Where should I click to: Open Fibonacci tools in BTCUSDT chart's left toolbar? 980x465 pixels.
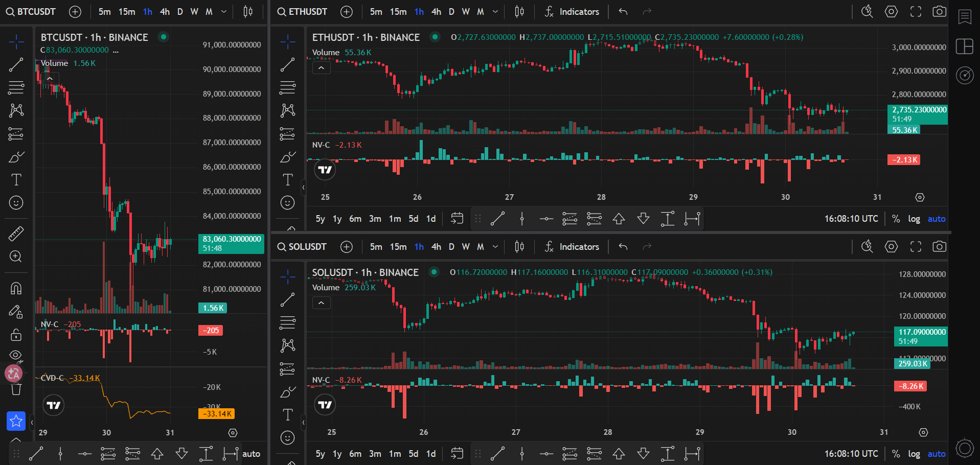(16, 87)
